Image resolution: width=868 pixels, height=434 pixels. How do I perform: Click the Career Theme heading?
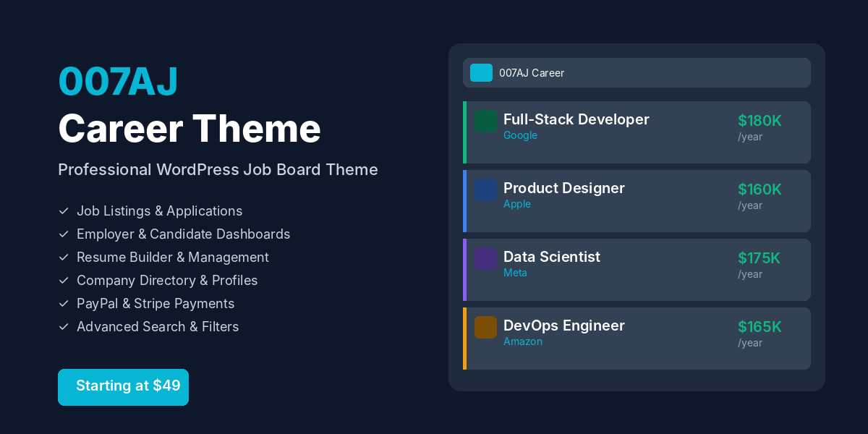[x=190, y=129]
